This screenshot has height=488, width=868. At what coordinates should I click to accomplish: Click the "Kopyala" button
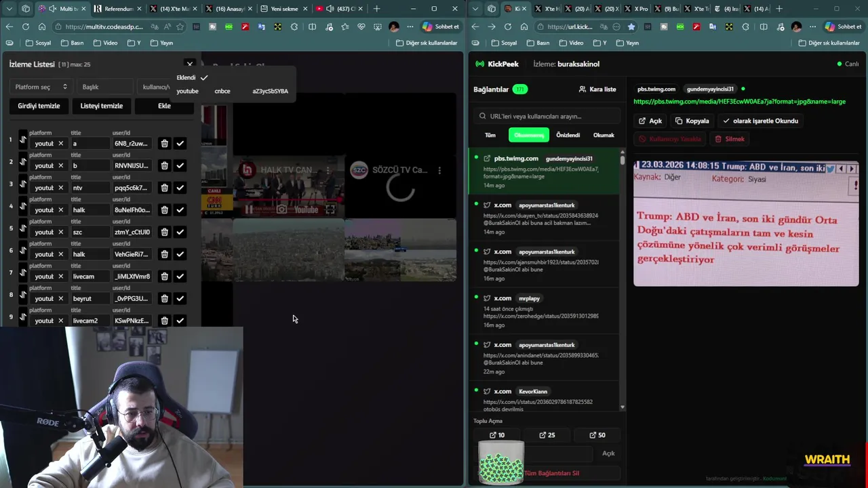[692, 121]
